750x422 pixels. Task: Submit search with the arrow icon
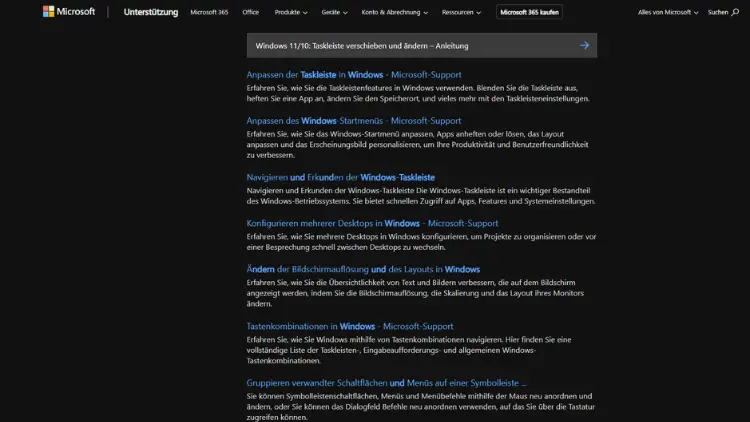click(585, 45)
